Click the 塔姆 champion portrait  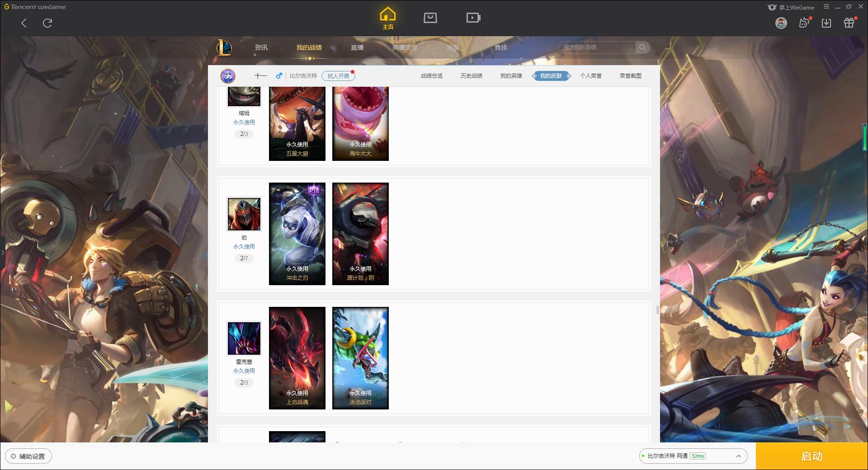click(x=244, y=97)
